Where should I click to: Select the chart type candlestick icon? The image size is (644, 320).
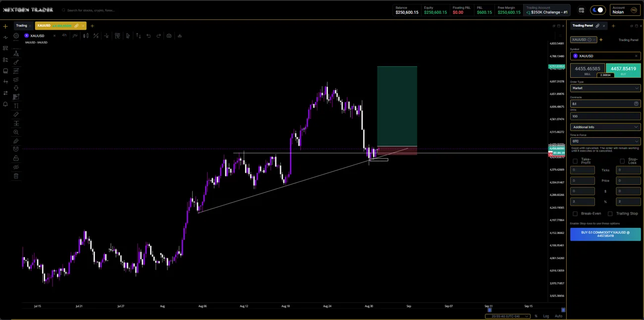[86, 36]
